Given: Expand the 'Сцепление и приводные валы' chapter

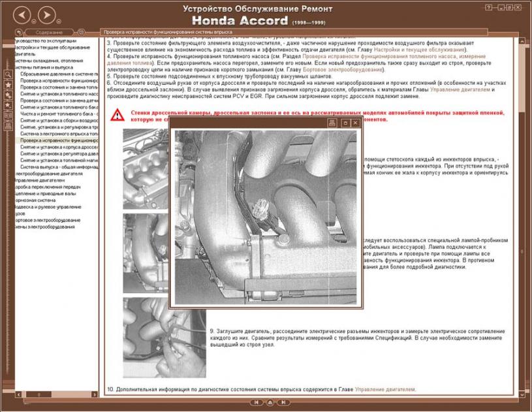Looking at the screenshot, I should click(46, 194).
